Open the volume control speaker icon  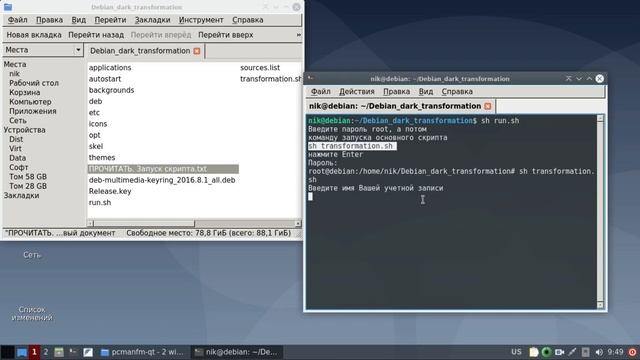599,352
